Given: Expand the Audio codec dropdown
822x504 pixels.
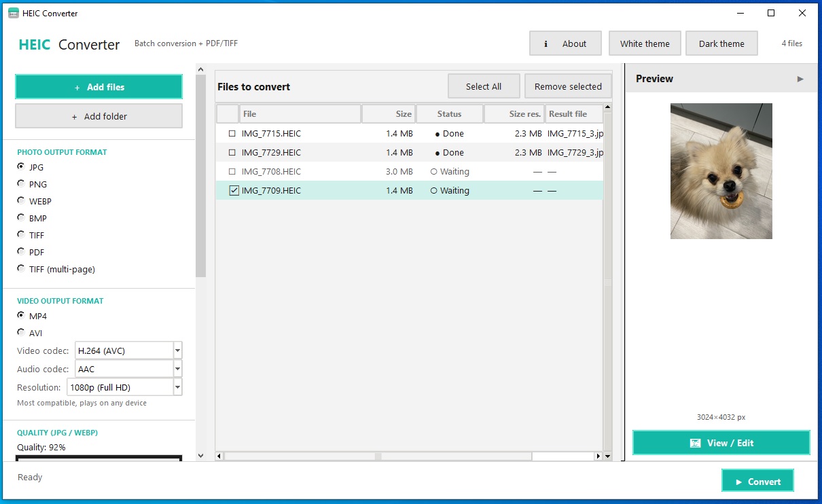Looking at the screenshot, I should (x=177, y=369).
